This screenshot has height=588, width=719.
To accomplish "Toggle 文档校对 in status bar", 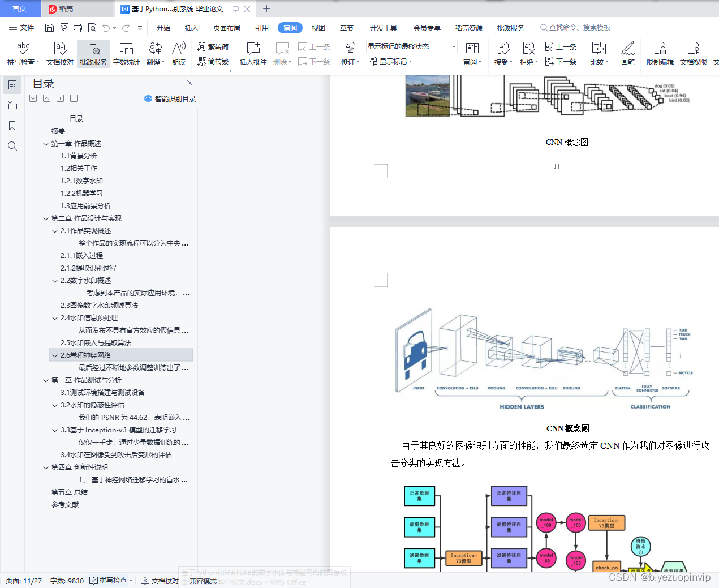I will tap(160, 581).
